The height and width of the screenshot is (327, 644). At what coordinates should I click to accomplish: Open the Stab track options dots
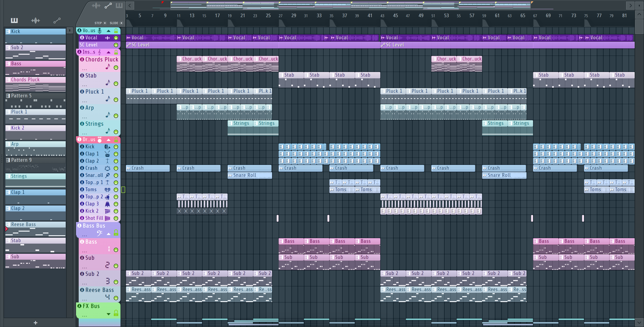click(x=85, y=85)
